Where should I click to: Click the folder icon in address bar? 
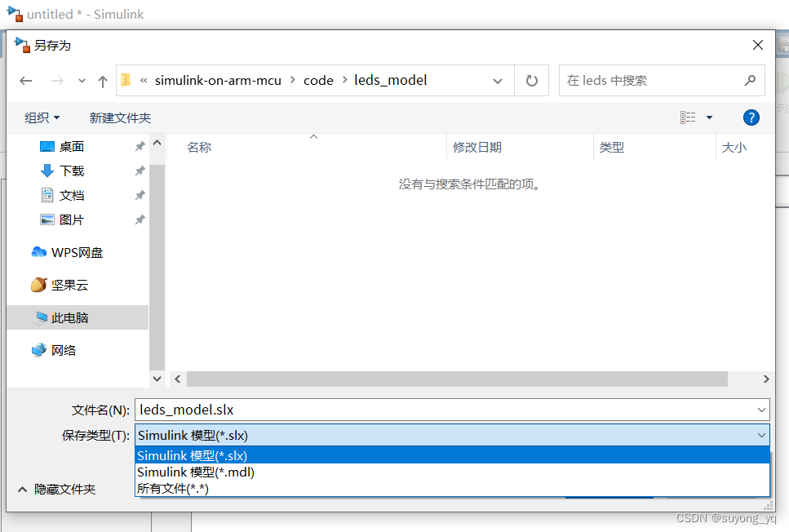[x=126, y=80]
